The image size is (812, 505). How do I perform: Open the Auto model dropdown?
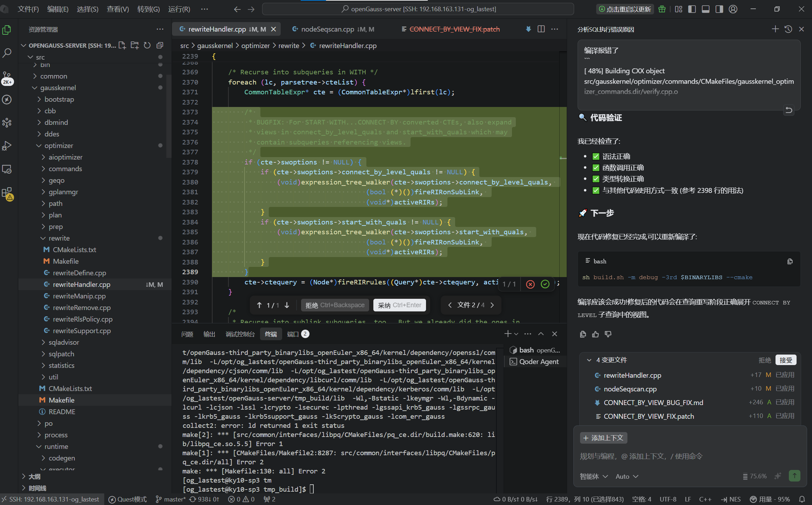pos(627,476)
